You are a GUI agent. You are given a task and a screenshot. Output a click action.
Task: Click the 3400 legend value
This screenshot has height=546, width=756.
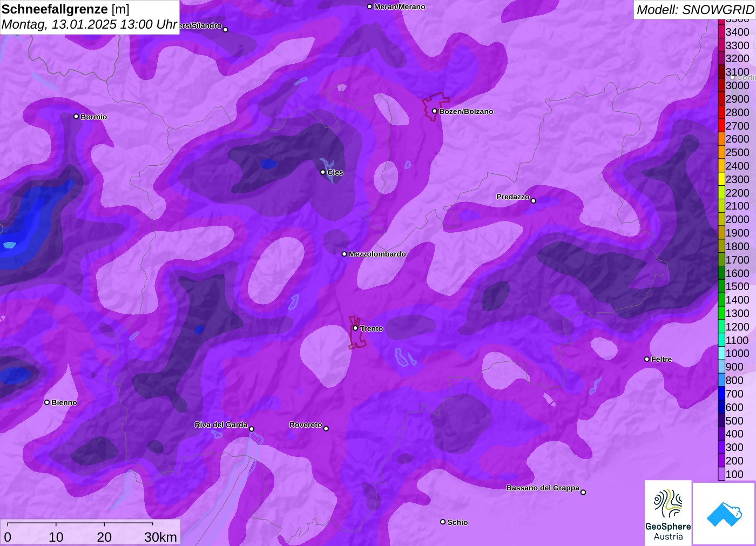[x=737, y=32]
